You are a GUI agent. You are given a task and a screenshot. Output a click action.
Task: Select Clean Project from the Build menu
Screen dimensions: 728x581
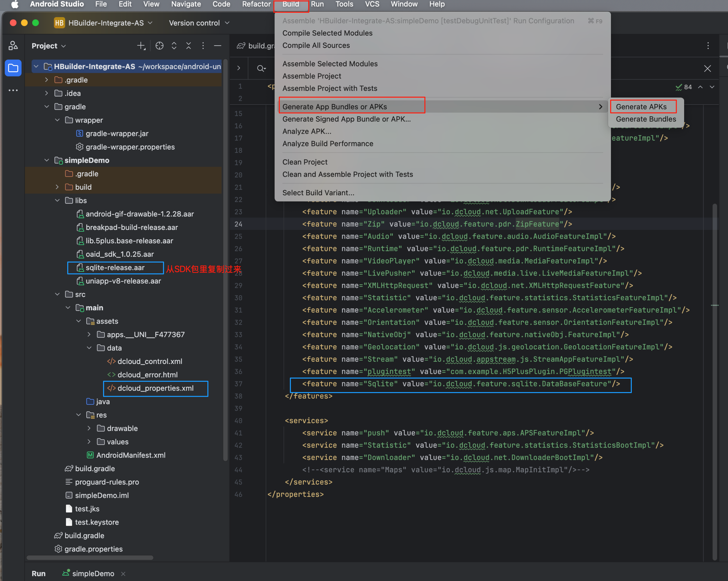pos(305,162)
